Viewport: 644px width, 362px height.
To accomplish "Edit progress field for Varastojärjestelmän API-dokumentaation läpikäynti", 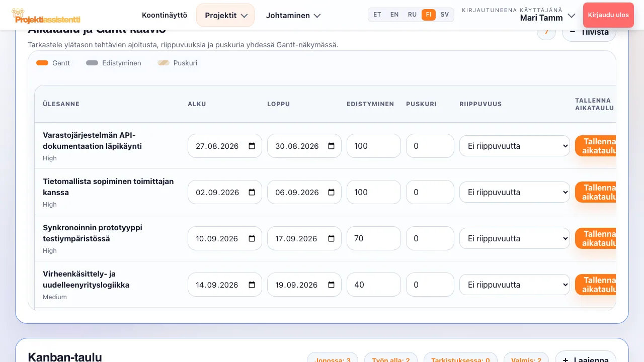I will [374, 146].
